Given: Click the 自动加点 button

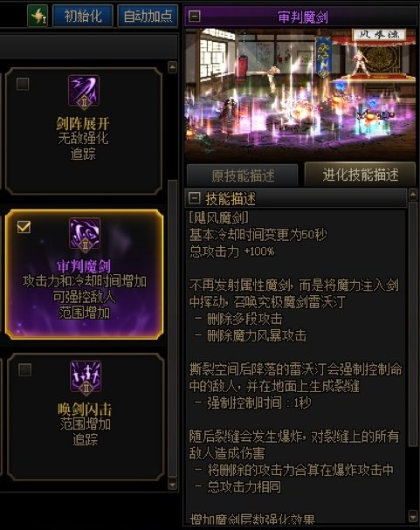Looking at the screenshot, I should [148, 16].
